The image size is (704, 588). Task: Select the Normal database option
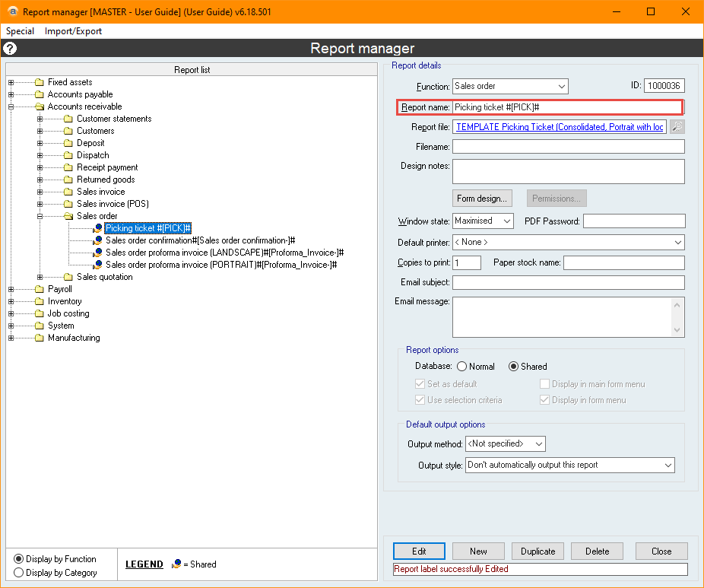tap(461, 367)
